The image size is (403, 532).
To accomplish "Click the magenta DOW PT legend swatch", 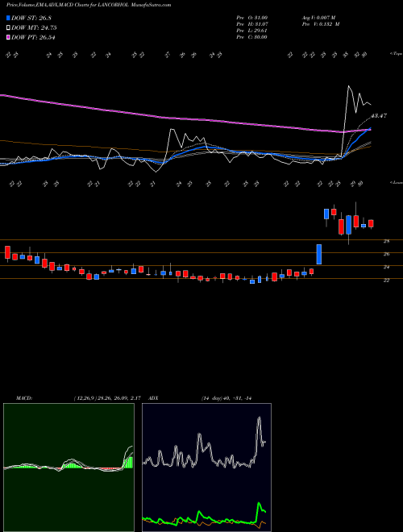I will [x=9, y=37].
